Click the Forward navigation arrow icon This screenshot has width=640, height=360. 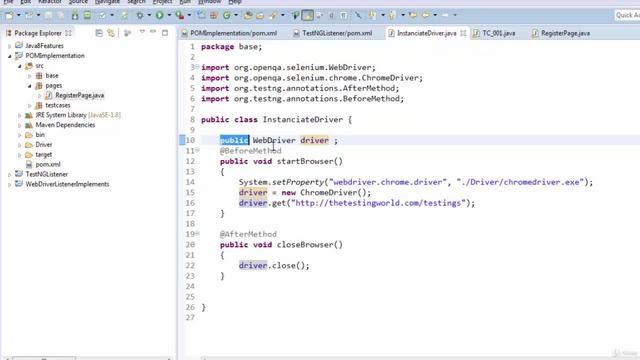pyautogui.click(x=445, y=16)
